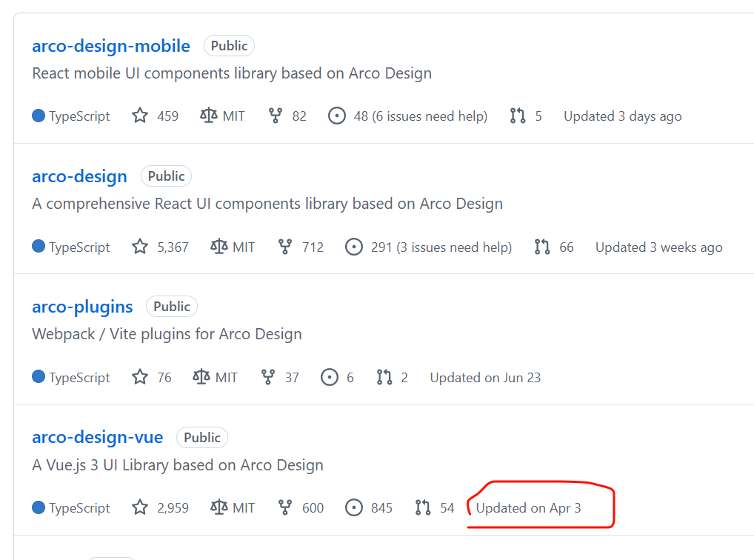Click the pull request icon for arco-design-vue
The width and height of the screenshot is (754, 560).
coord(423,507)
